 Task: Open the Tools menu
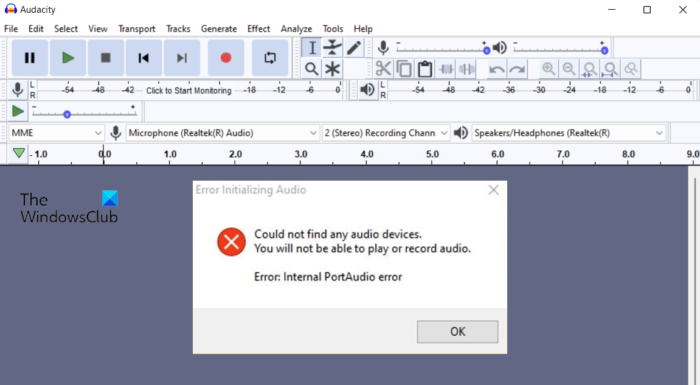[x=333, y=29]
